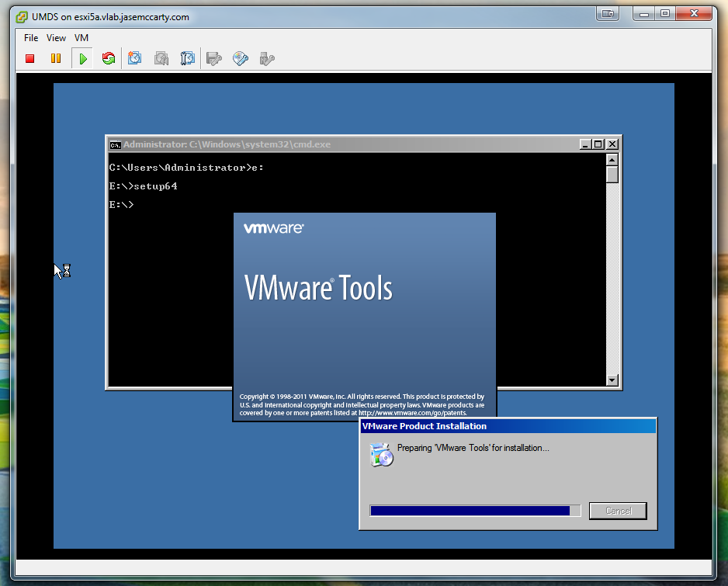Click the Reset virtual machine icon

coord(109,58)
